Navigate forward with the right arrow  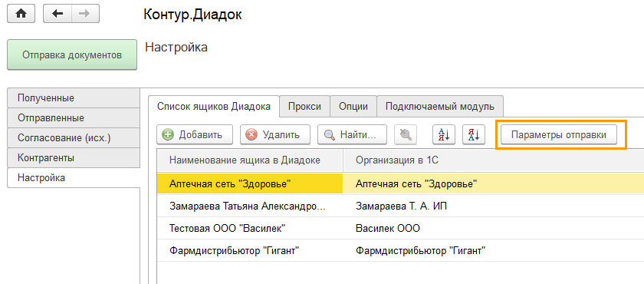click(x=85, y=14)
